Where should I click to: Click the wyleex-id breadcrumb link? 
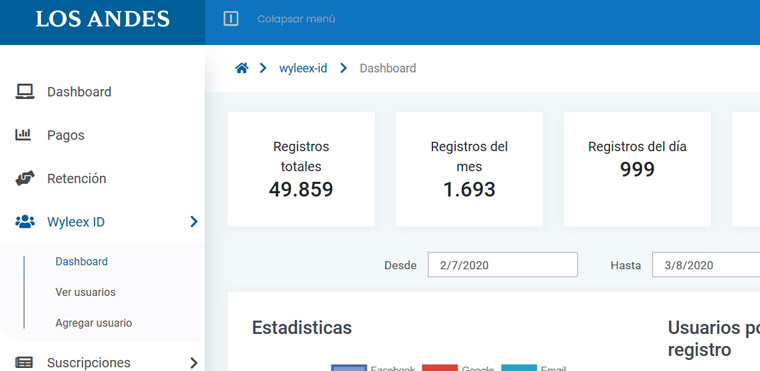(303, 68)
